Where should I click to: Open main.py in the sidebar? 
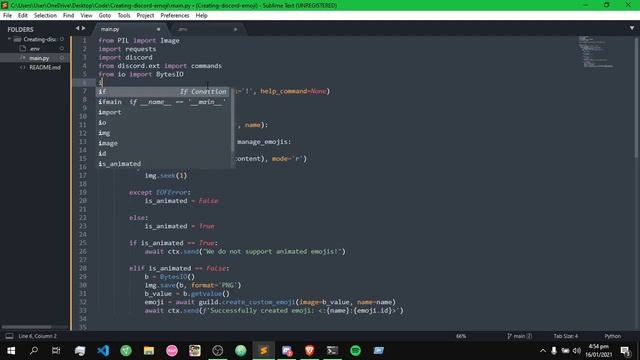tap(39, 58)
